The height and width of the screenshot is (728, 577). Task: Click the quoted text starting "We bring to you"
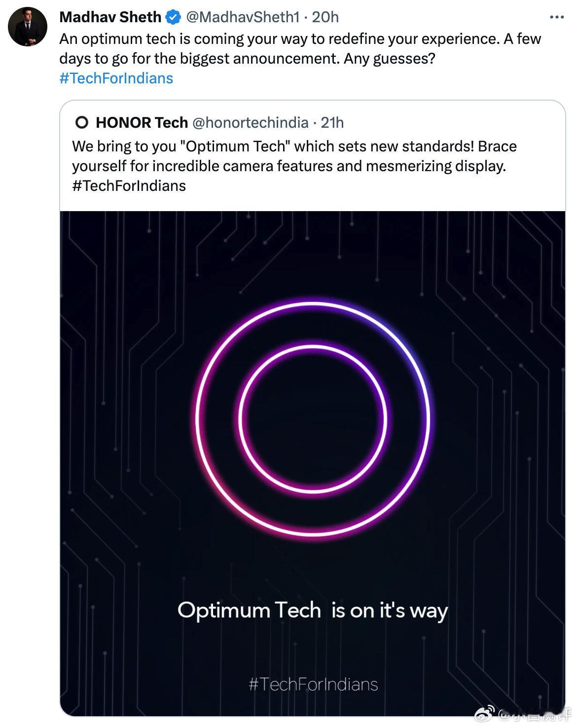(x=123, y=146)
